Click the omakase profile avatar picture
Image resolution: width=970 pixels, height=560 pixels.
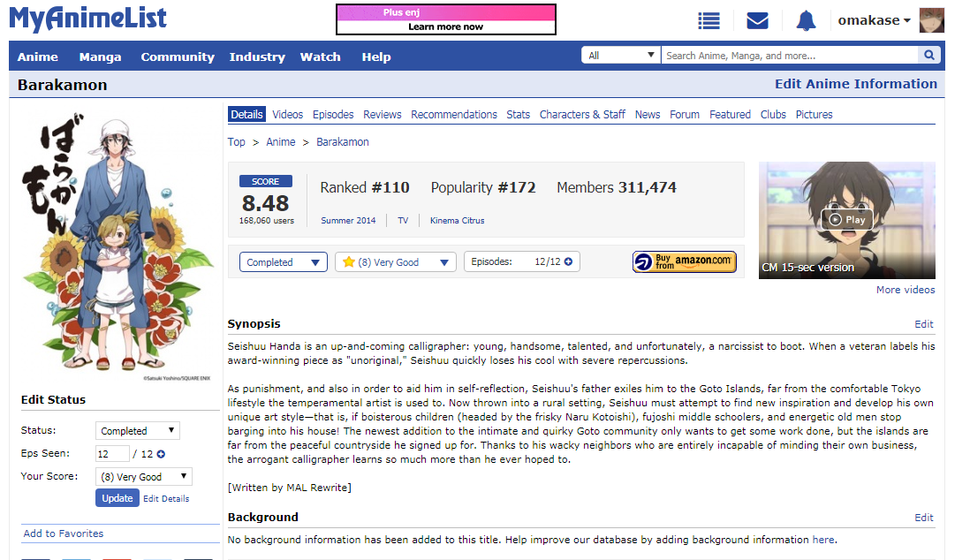(x=932, y=19)
